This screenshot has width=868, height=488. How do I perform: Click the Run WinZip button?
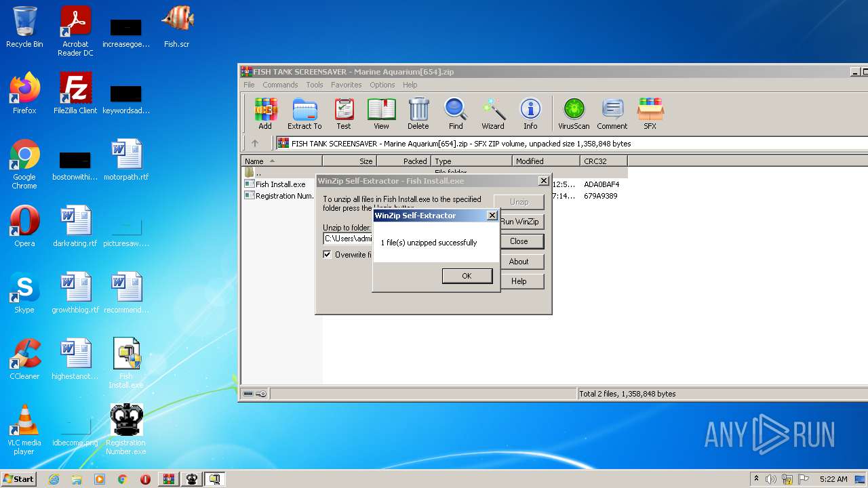click(x=519, y=222)
